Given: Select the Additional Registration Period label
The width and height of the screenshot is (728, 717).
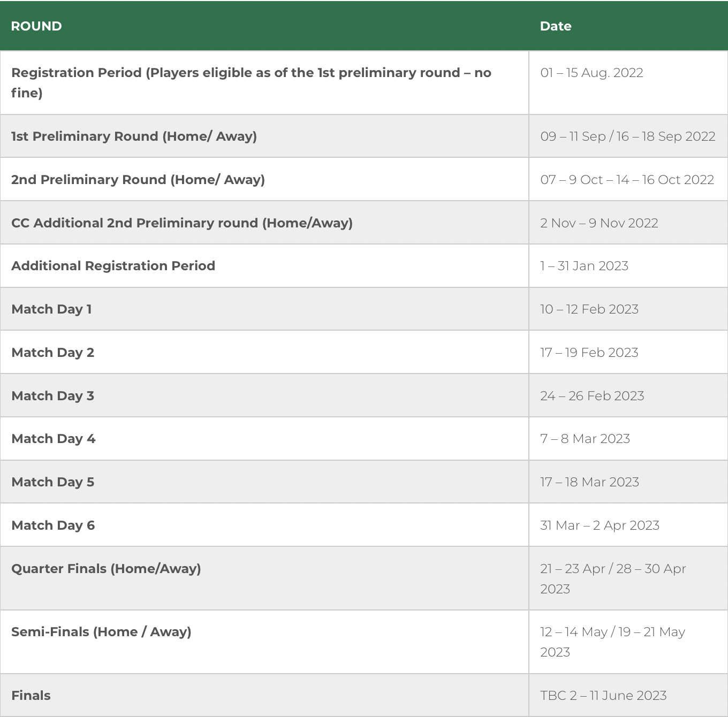Looking at the screenshot, I should click(x=113, y=266).
